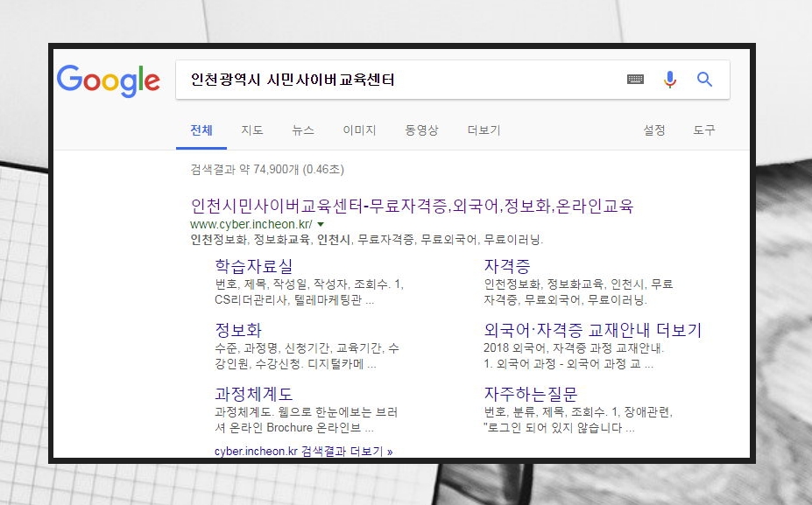Start voice search with microphone icon
Screen dimensions: 812x505
pos(669,79)
